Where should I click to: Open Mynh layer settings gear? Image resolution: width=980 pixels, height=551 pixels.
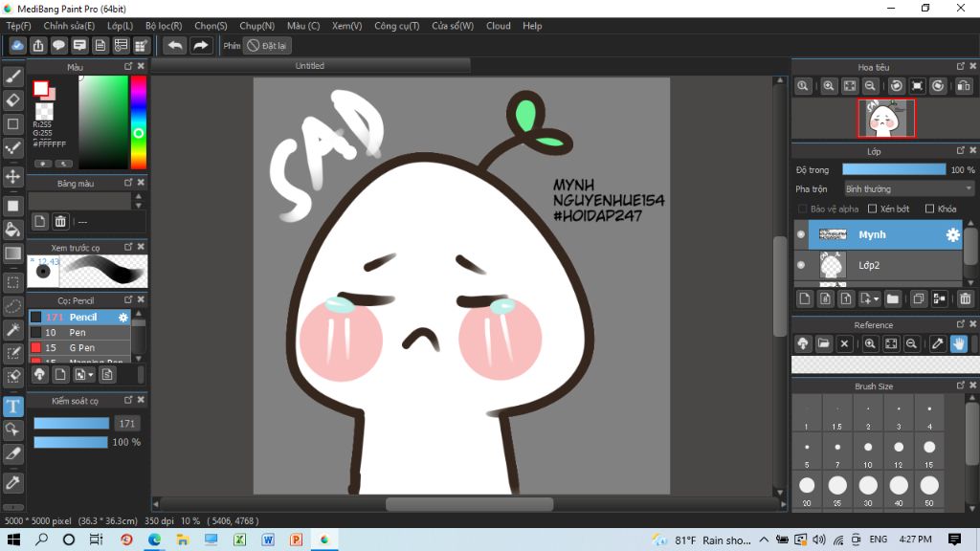click(952, 235)
